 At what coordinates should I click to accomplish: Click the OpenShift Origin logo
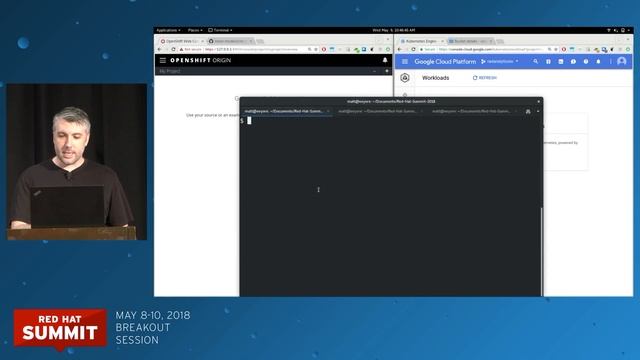point(200,60)
